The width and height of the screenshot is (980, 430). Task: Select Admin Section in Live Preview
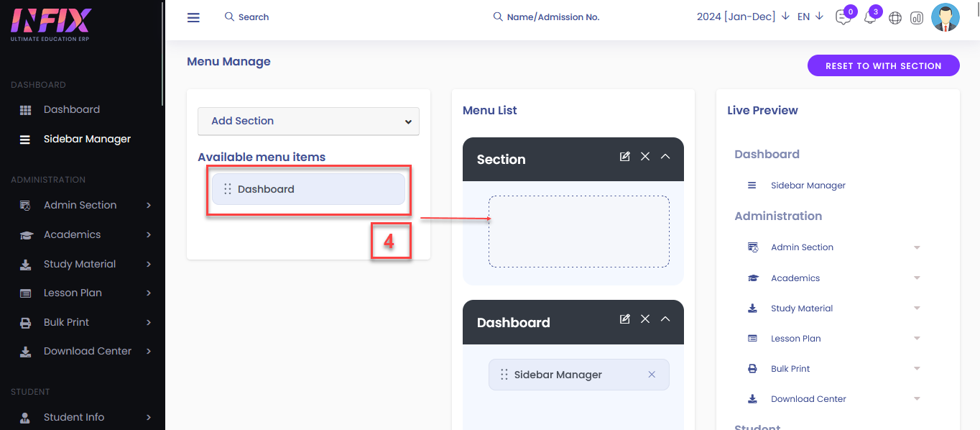[x=802, y=247]
